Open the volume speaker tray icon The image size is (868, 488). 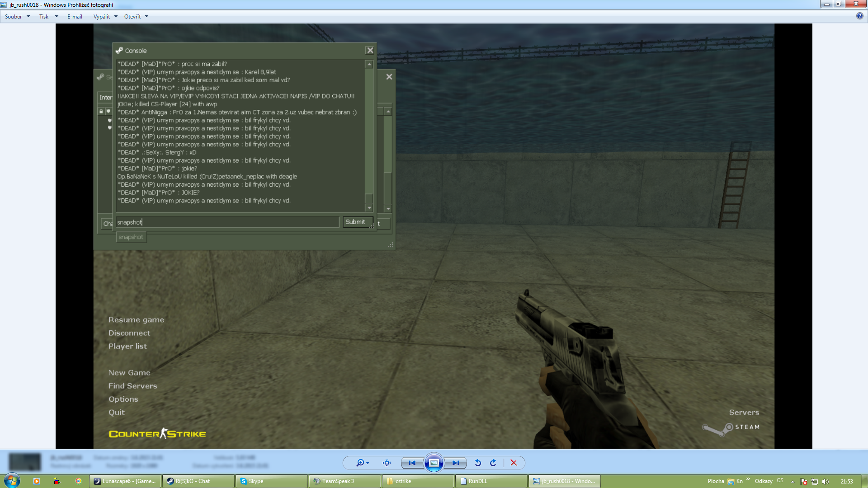(x=826, y=482)
